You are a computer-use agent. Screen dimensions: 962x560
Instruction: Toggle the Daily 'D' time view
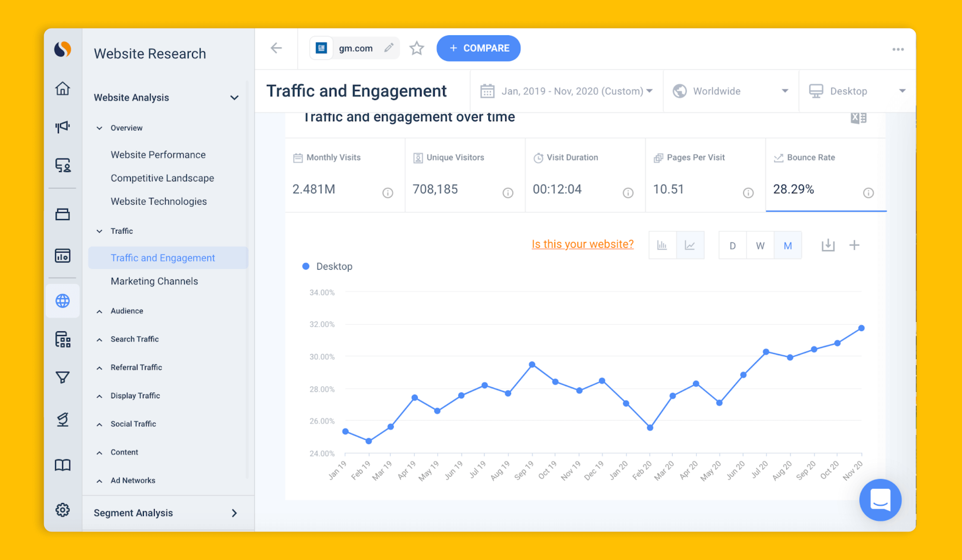pos(732,245)
